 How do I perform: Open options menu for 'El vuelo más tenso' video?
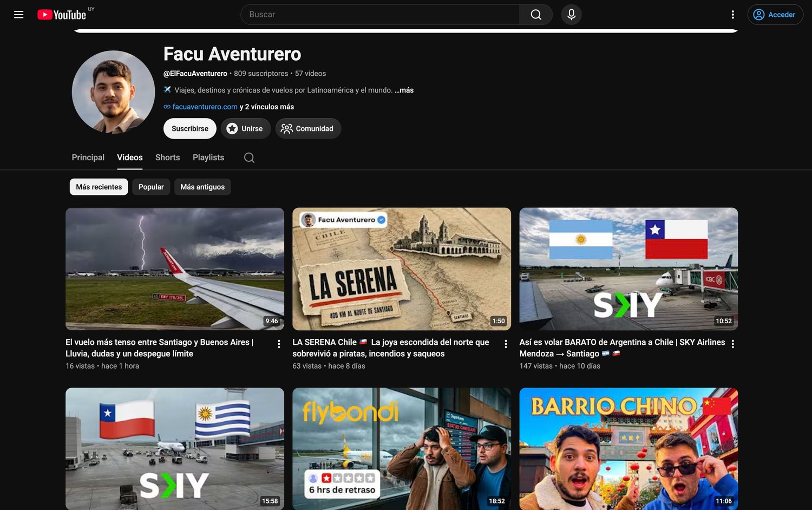pyautogui.click(x=279, y=344)
